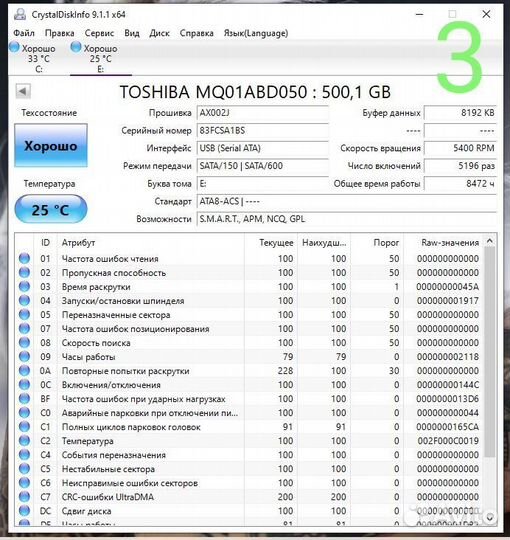Open the Вид menu
The height and width of the screenshot is (540, 510).
132,33
